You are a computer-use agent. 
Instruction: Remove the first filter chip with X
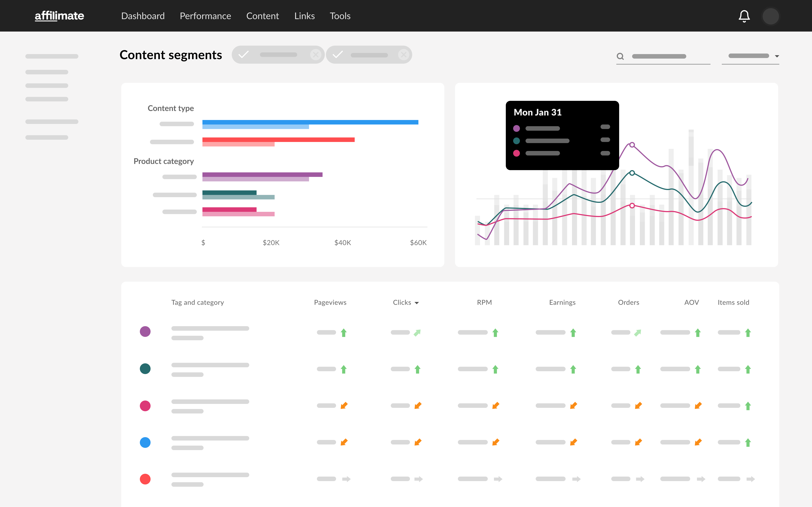(315, 55)
